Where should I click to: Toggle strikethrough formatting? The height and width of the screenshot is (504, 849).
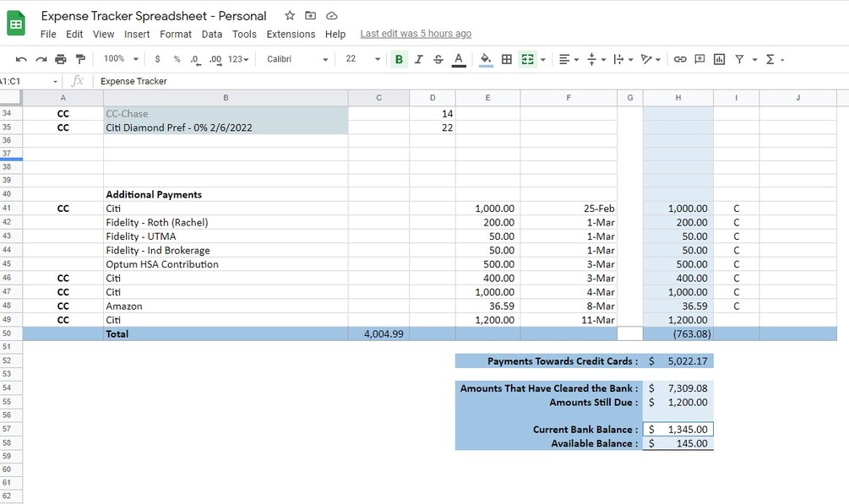438,59
